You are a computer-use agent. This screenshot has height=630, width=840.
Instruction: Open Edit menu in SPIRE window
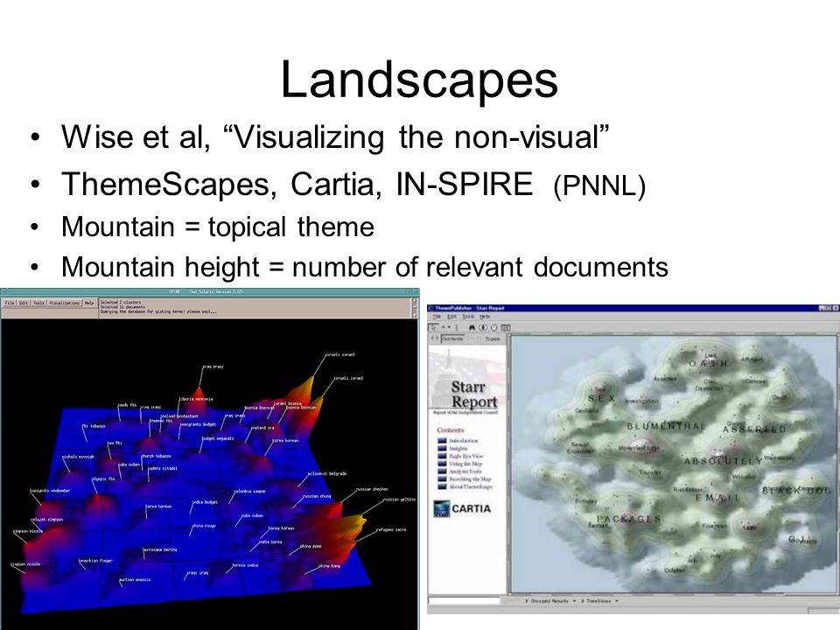(x=24, y=304)
